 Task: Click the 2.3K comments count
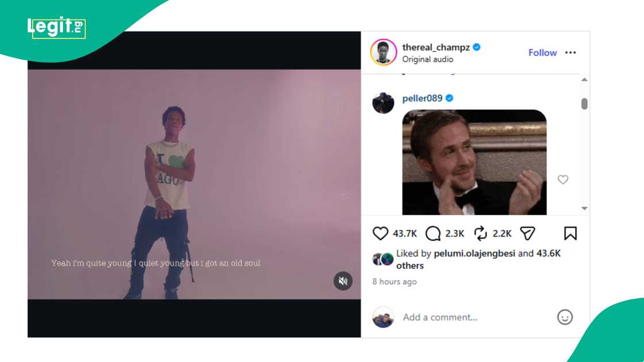coord(454,233)
